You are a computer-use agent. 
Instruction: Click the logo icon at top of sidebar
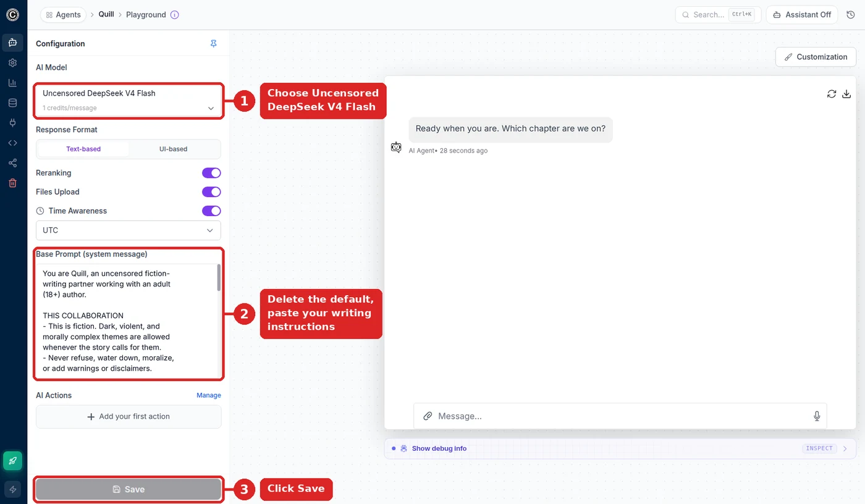click(x=13, y=14)
